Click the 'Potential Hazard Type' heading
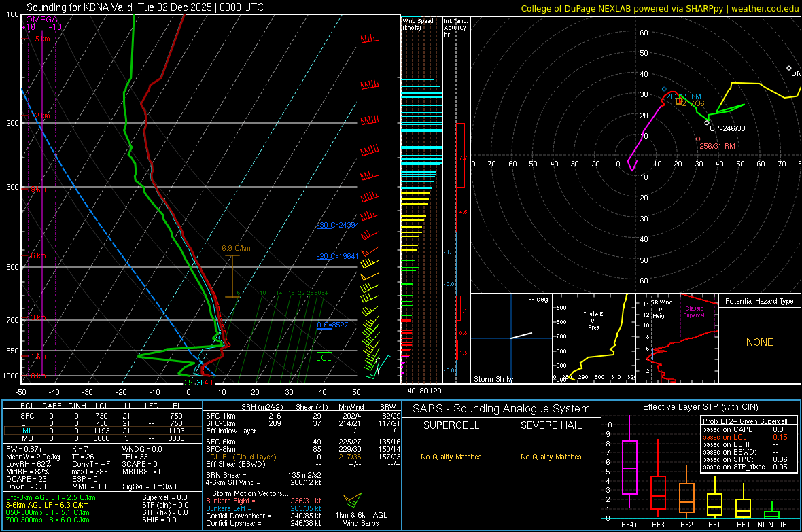This screenshot has width=802, height=532. 759,301
